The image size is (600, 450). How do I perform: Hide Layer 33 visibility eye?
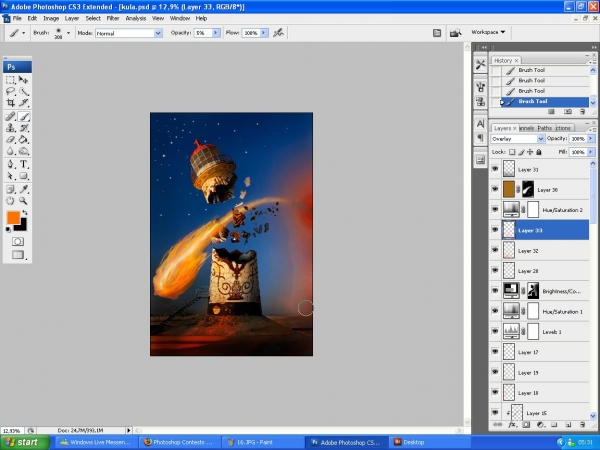point(495,230)
